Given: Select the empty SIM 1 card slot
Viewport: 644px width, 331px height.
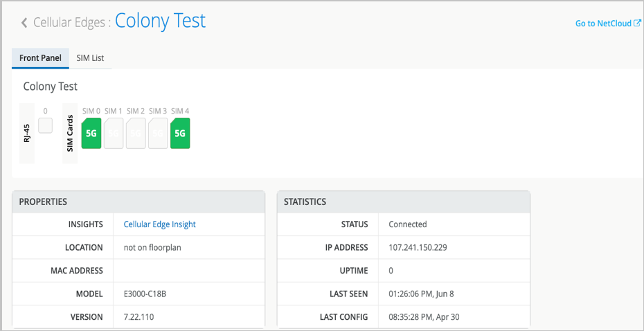Looking at the screenshot, I should coord(114,133).
